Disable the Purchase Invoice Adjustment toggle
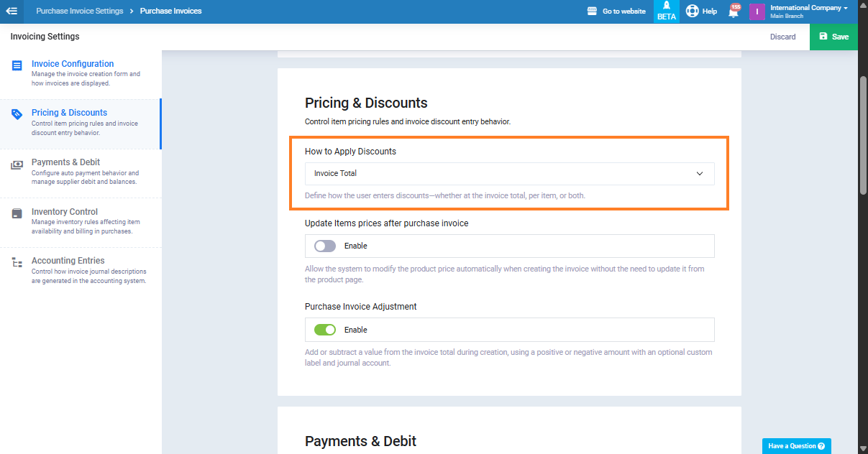868x454 pixels. coord(325,330)
